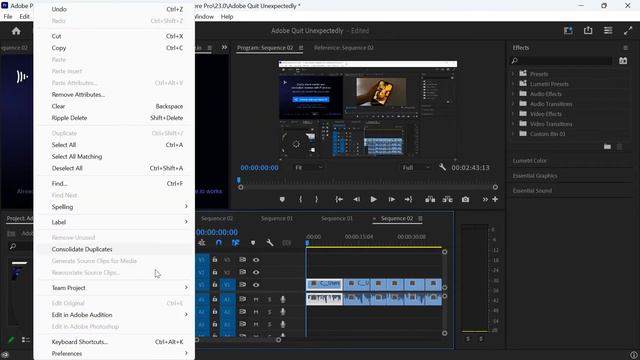The height and width of the screenshot is (360, 640).
Task: Hide track V1 using its eye icon
Action: coord(256,285)
